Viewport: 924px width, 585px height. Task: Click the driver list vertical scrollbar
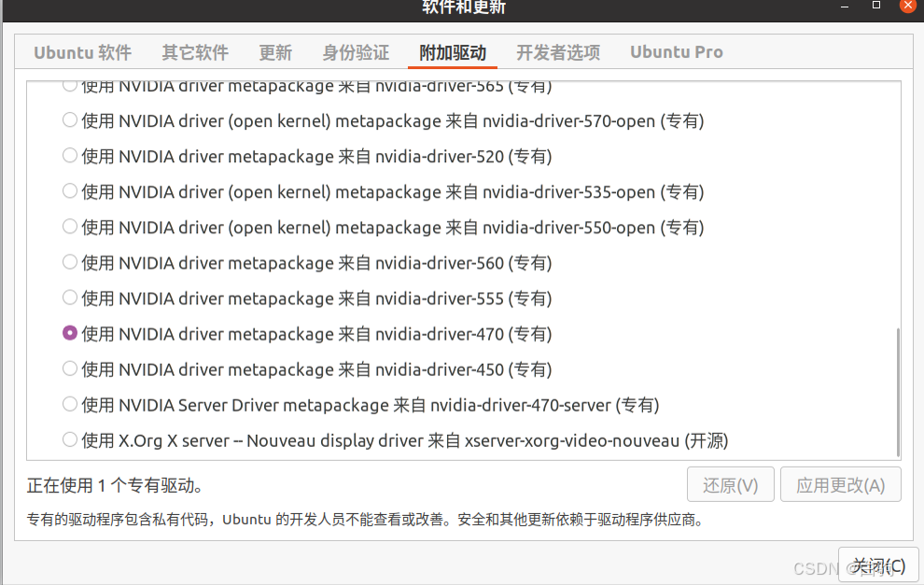(x=898, y=393)
